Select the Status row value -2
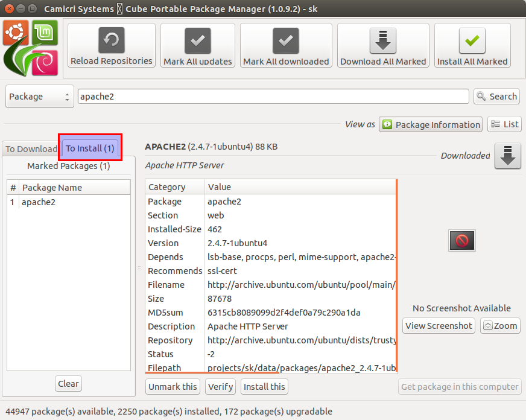526x420 pixels. [271, 354]
